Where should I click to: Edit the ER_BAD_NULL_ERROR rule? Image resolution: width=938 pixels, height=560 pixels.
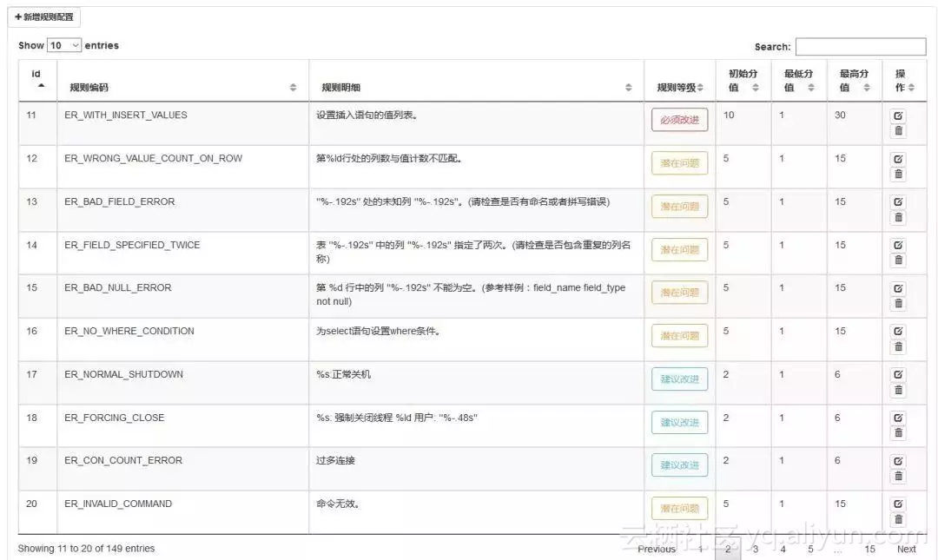click(898, 288)
